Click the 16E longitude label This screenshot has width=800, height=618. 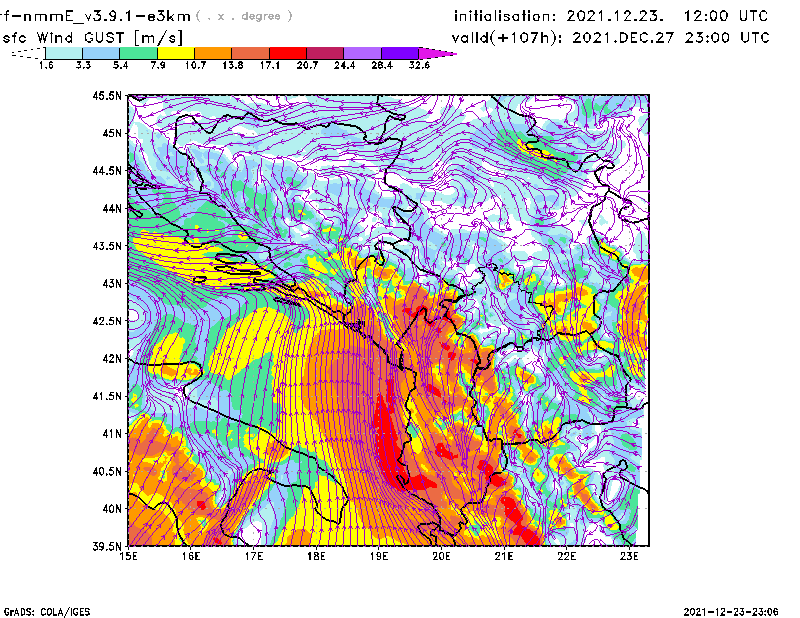tap(191, 556)
